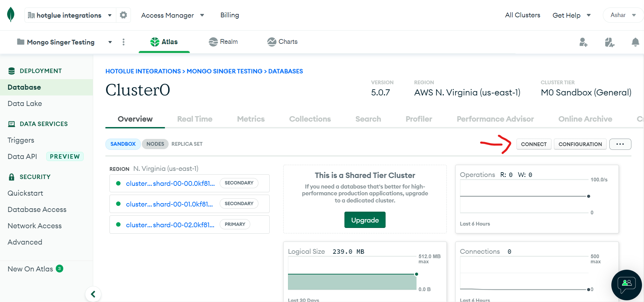
Task: Switch to the Charts tab
Action: [282, 42]
